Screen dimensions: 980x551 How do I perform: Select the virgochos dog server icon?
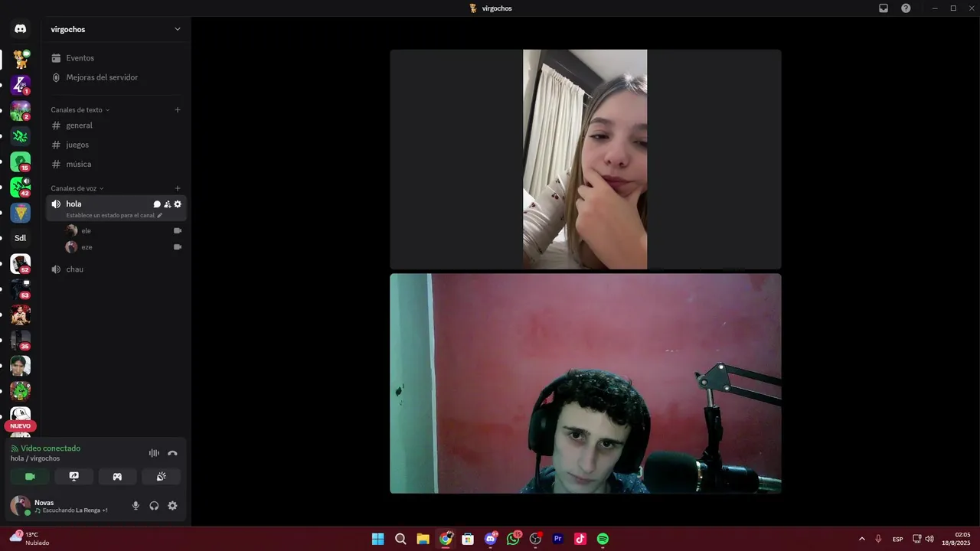[21, 59]
